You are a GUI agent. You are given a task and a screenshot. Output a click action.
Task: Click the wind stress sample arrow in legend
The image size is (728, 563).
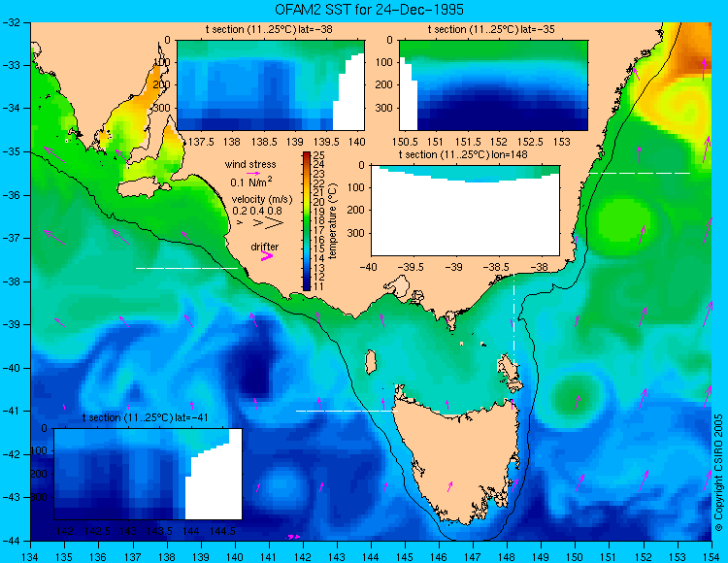pyautogui.click(x=253, y=173)
